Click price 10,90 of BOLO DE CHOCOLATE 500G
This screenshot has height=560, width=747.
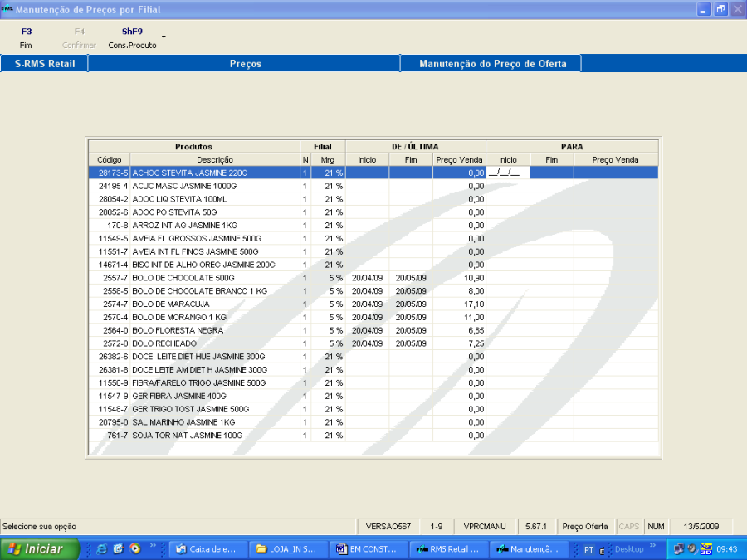point(474,278)
